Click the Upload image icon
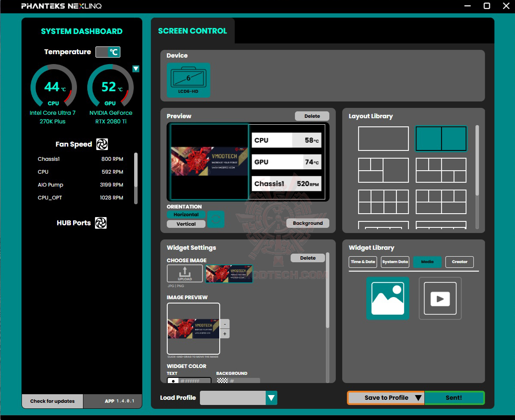 pos(185,273)
